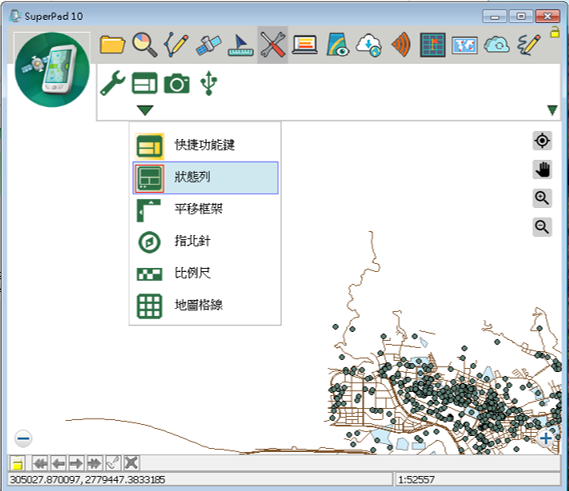Click the locate position crosshair button

[542, 140]
